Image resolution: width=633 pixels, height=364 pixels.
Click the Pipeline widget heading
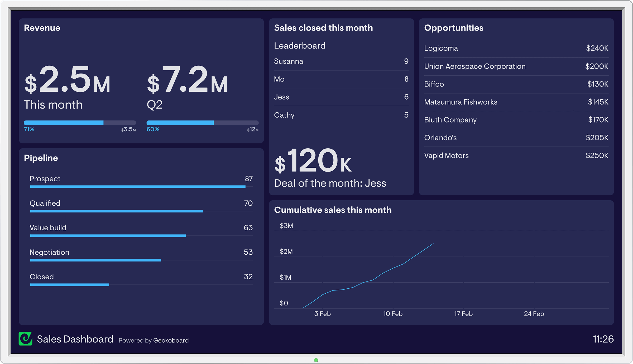[41, 158]
